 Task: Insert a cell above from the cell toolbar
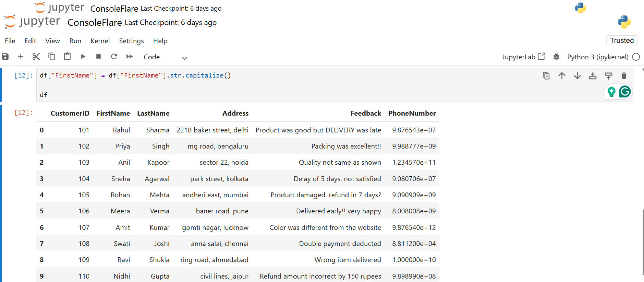coord(593,76)
